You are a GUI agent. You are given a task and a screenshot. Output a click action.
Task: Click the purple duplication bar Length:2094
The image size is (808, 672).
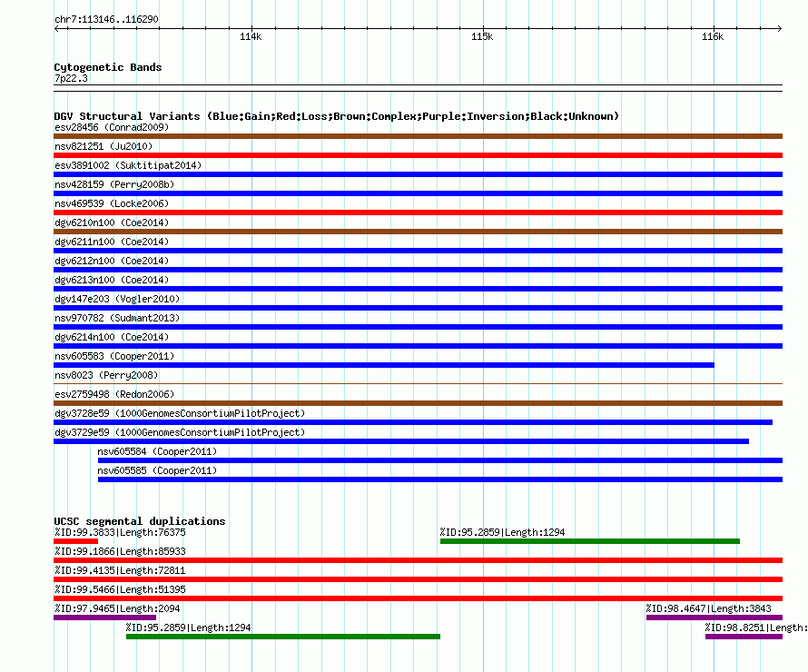click(104, 618)
